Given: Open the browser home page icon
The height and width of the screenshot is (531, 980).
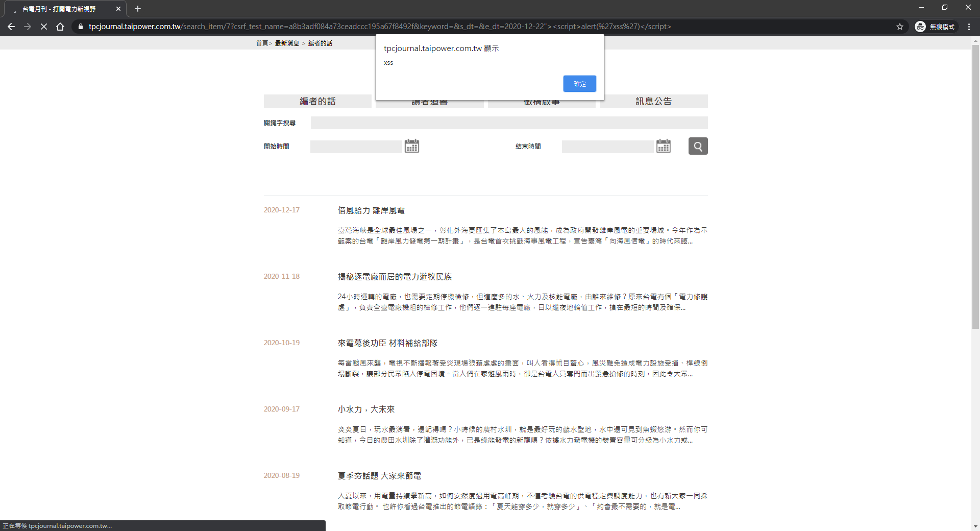Looking at the screenshot, I should tap(60, 27).
